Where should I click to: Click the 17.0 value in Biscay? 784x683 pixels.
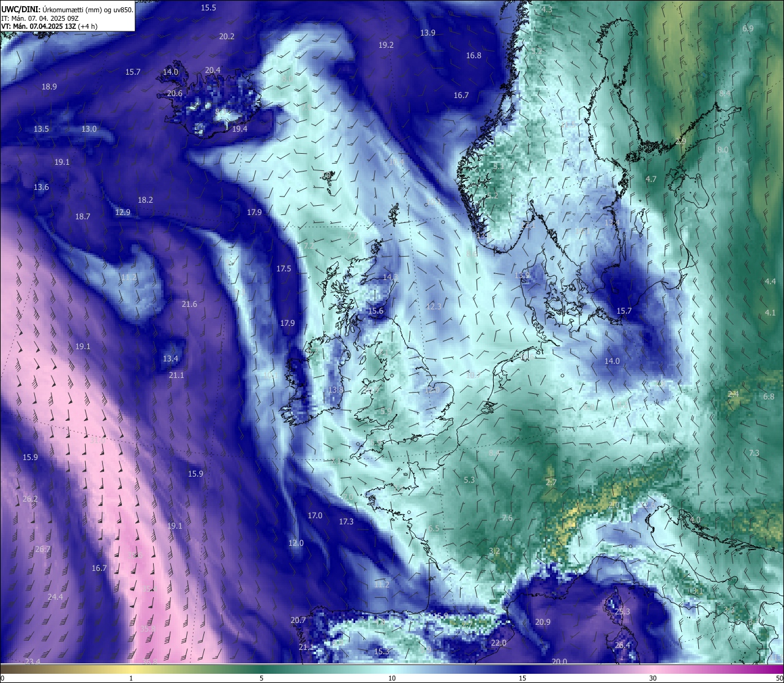[x=315, y=515]
